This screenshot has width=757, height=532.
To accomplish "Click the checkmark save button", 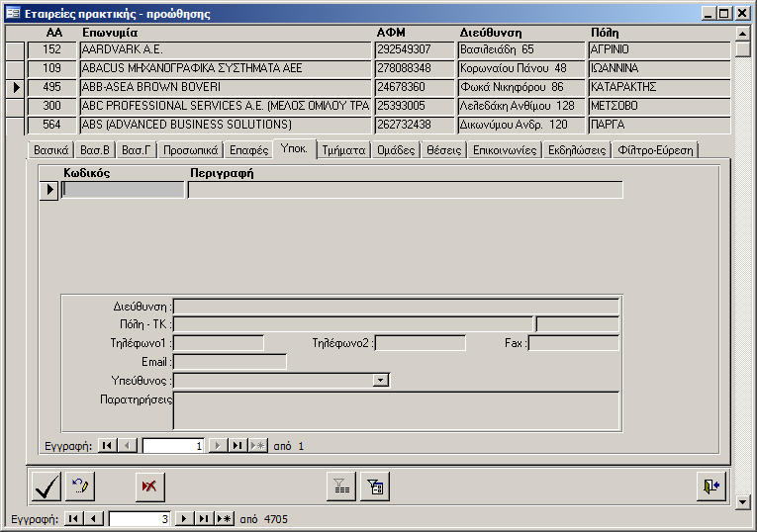I will point(47,487).
